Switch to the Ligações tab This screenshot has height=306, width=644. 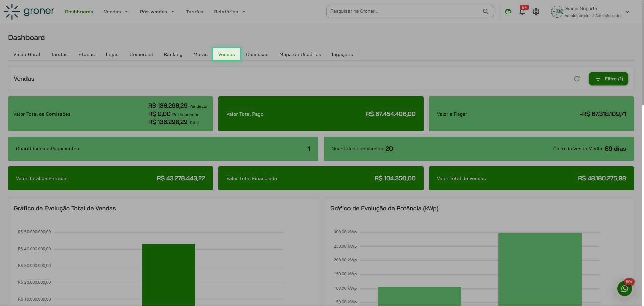pos(342,54)
